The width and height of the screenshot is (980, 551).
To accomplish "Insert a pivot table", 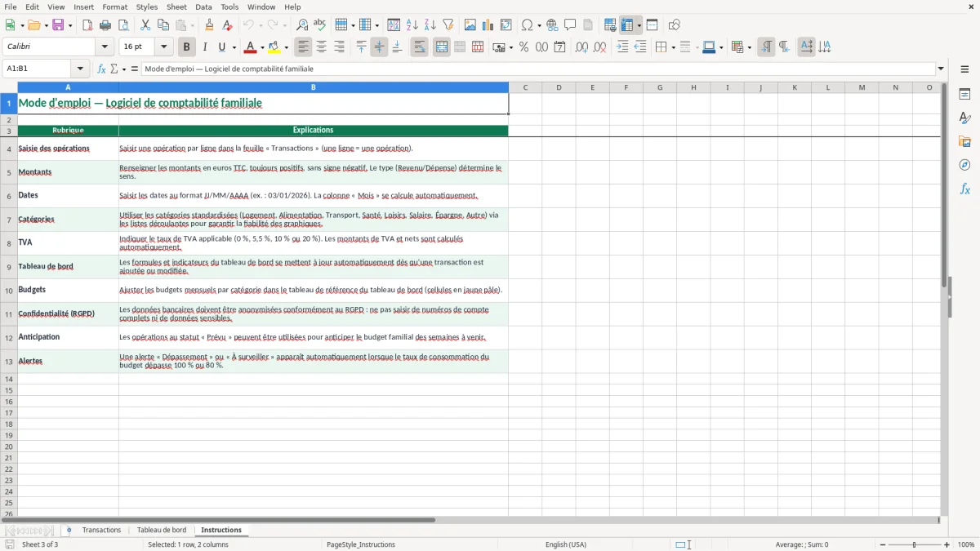I will (x=506, y=25).
